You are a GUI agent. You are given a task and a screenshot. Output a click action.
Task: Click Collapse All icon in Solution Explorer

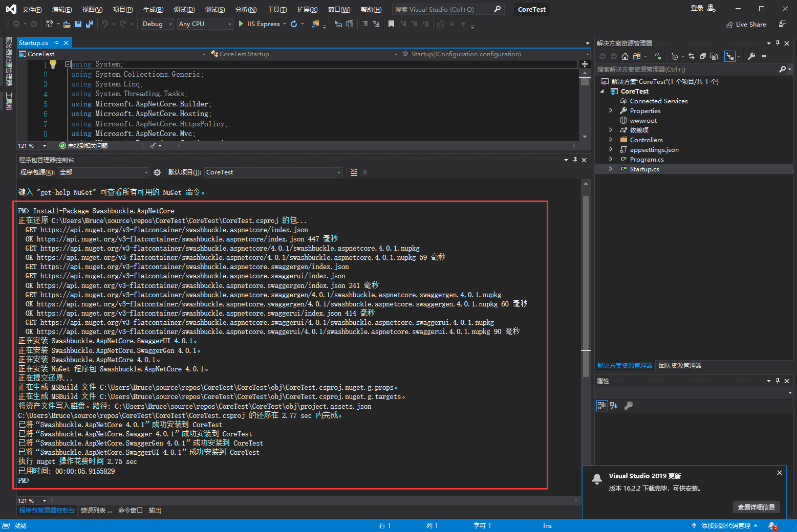tap(703, 56)
